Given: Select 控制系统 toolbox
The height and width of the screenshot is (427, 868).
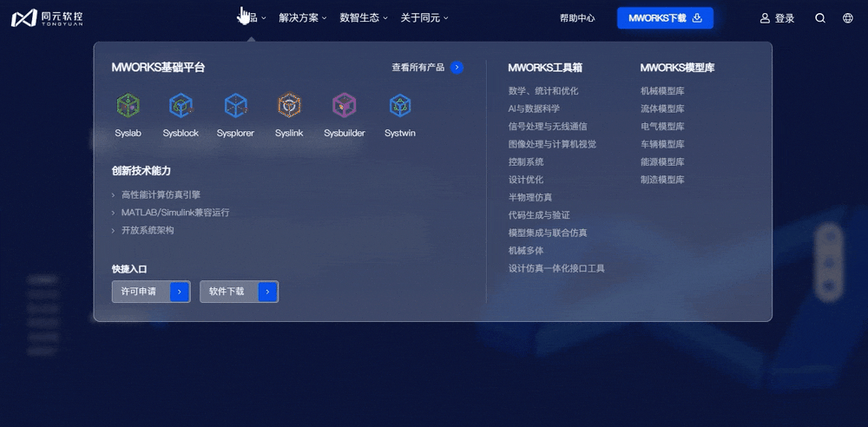Looking at the screenshot, I should 526,161.
